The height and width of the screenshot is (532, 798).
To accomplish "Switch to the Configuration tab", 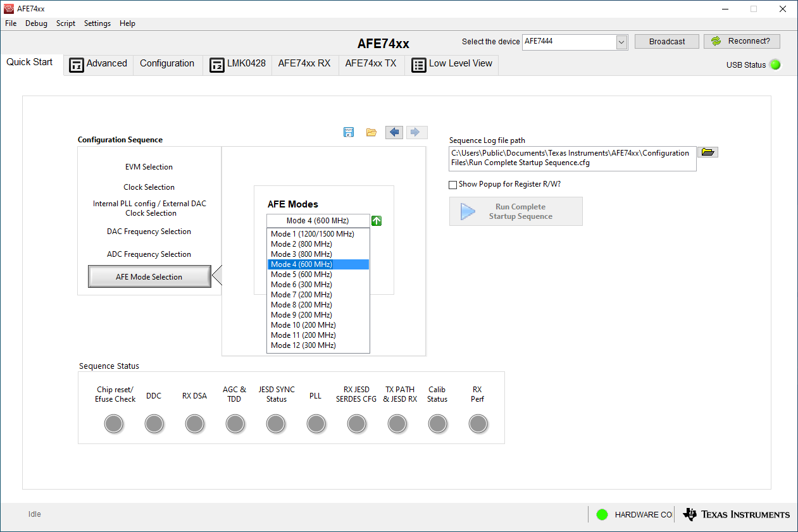I will point(167,64).
